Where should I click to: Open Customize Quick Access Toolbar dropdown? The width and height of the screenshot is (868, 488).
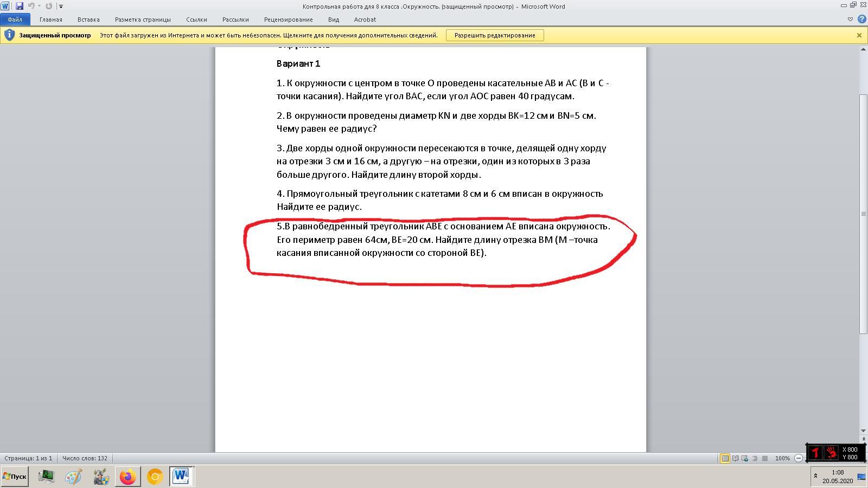61,7
